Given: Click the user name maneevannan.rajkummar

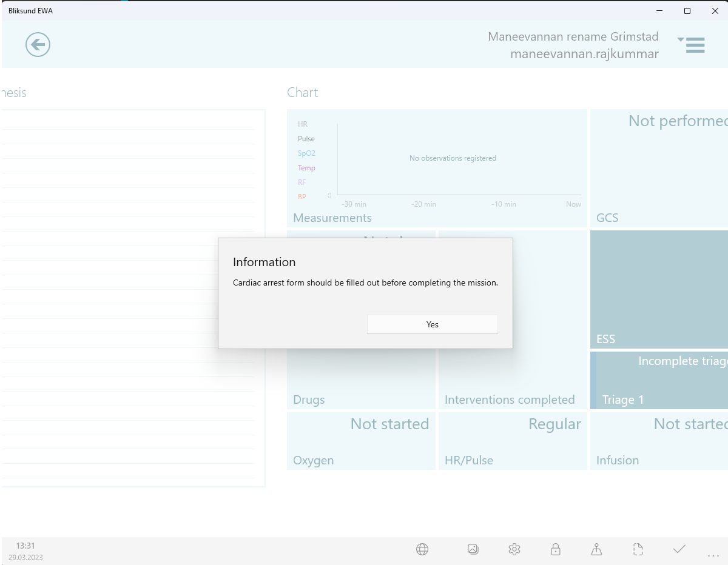Looking at the screenshot, I should click(584, 54).
